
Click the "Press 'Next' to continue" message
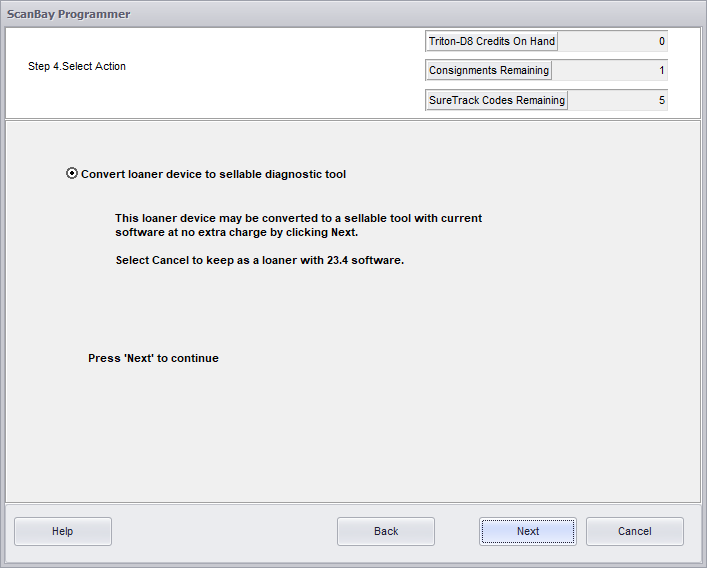(x=153, y=358)
